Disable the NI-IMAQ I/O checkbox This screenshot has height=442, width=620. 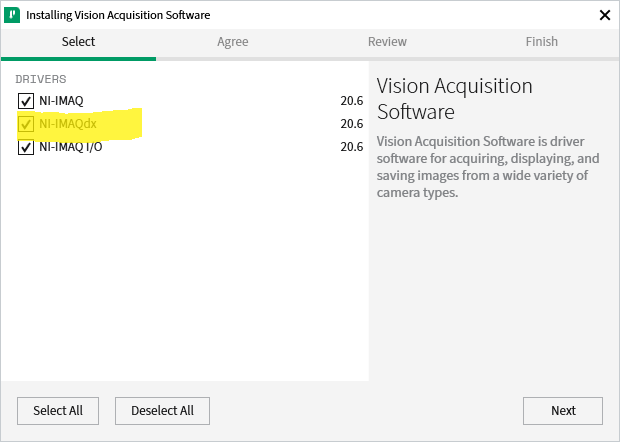pyautogui.click(x=26, y=147)
